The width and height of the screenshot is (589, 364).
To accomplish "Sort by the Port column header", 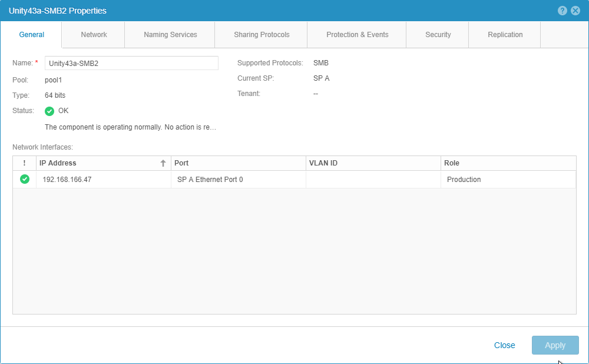I will pos(238,163).
